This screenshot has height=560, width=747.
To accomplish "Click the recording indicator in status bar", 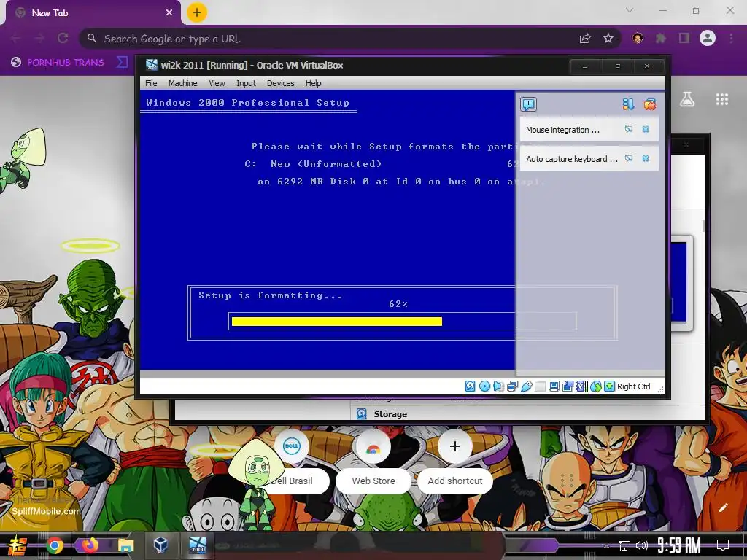I will tap(568, 386).
